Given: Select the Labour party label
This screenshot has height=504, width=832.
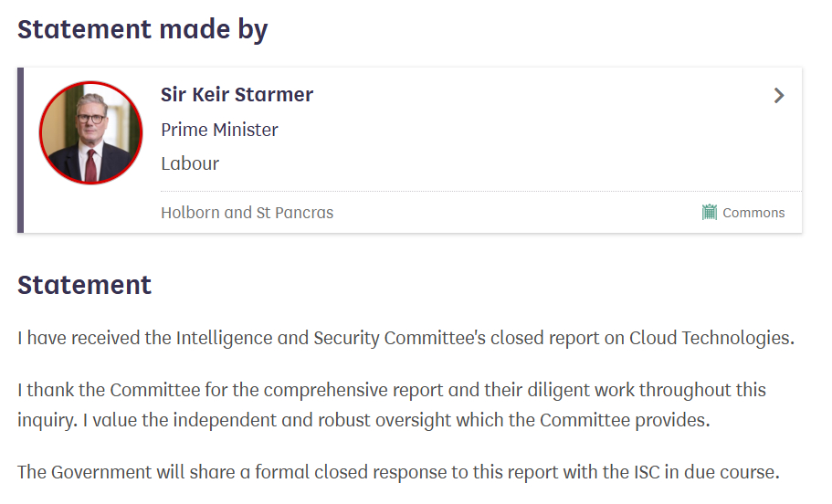Looking at the screenshot, I should coord(190,164).
